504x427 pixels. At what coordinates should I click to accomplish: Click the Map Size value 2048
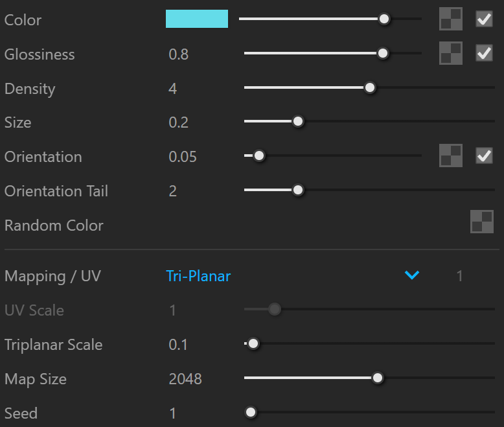click(185, 379)
